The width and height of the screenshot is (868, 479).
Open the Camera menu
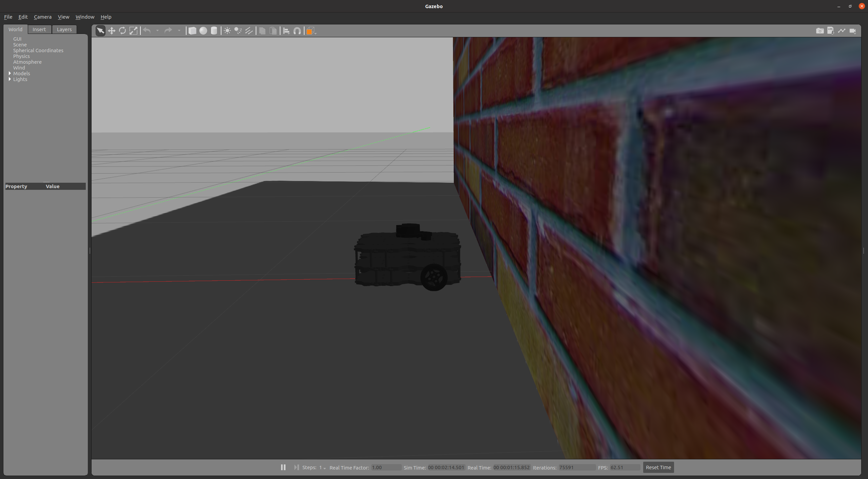click(42, 17)
